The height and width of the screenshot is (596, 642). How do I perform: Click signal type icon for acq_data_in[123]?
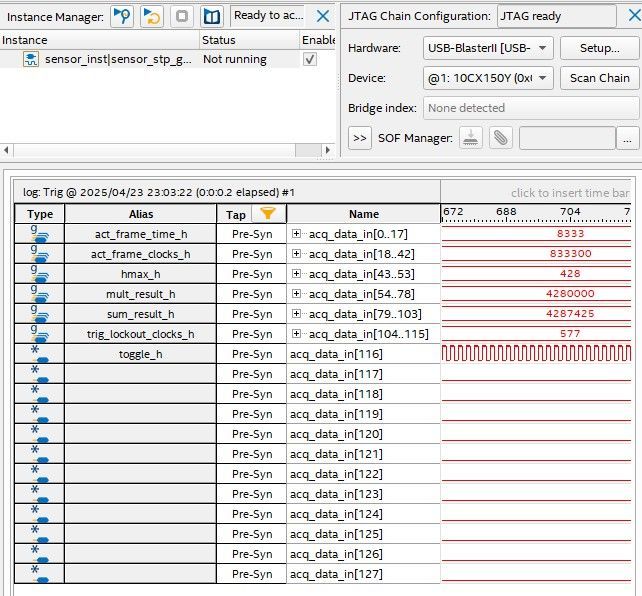point(39,494)
